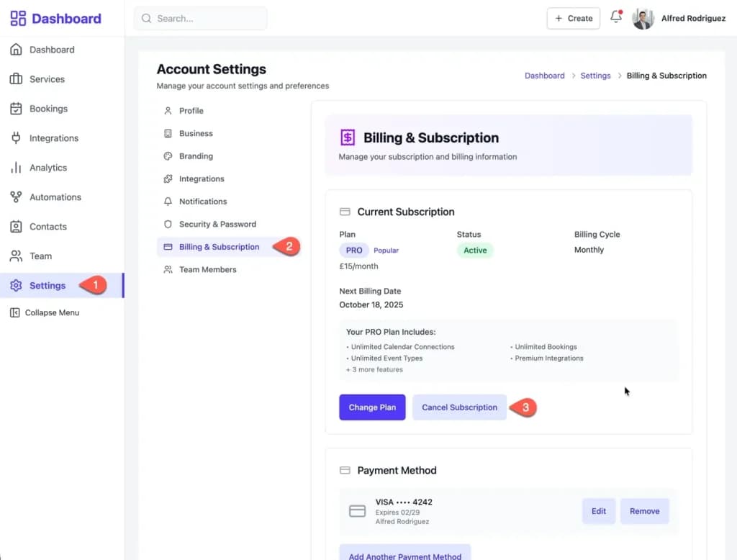
Task: Click the notification bell icon
Action: click(x=615, y=18)
